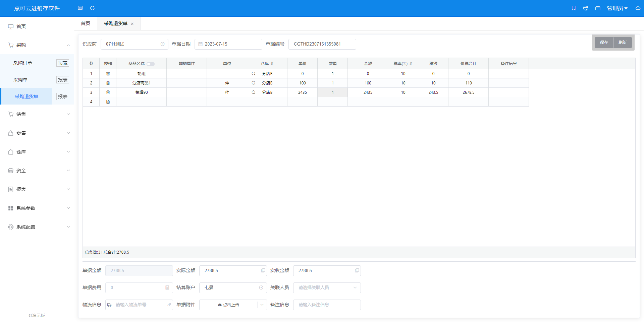
Task: Toggle the 商品名称 column switch
Action: coord(151,64)
